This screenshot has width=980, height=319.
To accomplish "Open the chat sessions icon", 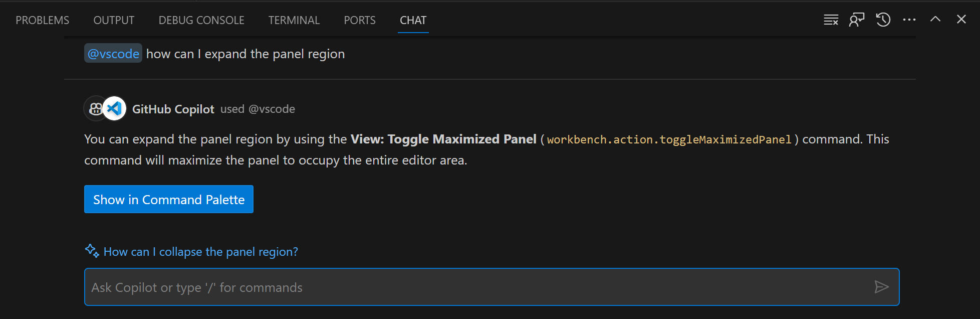I will coord(857,19).
